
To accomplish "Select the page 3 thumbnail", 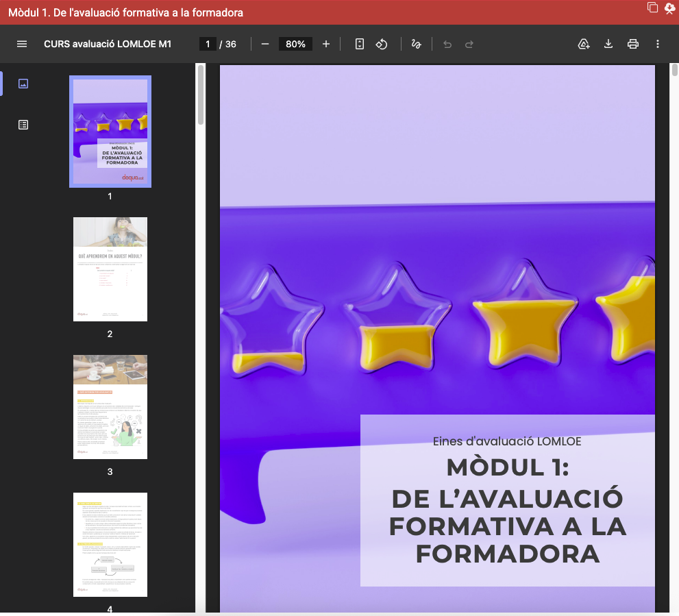I will click(x=110, y=407).
